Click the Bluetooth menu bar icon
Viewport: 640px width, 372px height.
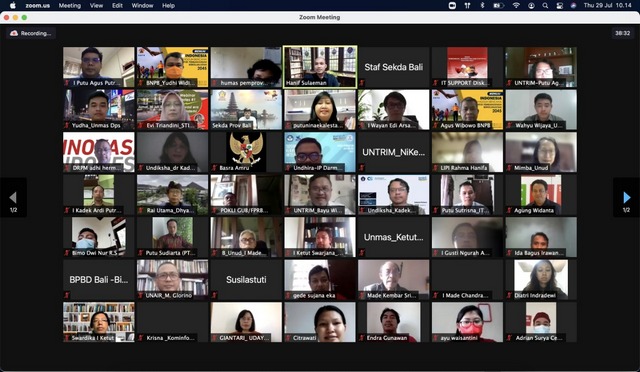(482, 5)
